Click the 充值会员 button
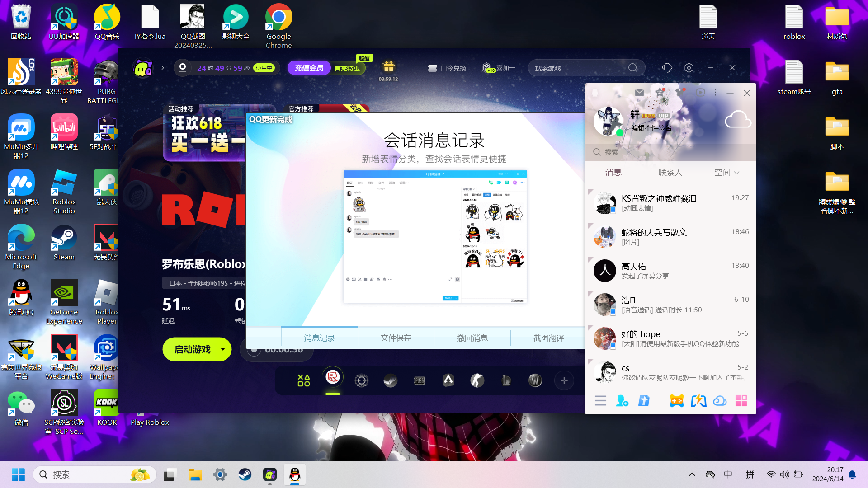868x488 pixels. (x=309, y=68)
